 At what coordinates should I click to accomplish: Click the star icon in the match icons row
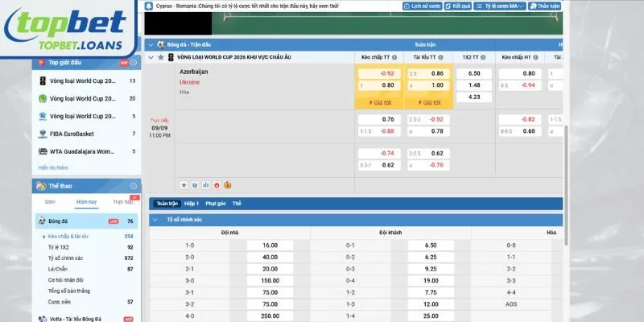pyautogui.click(x=184, y=184)
